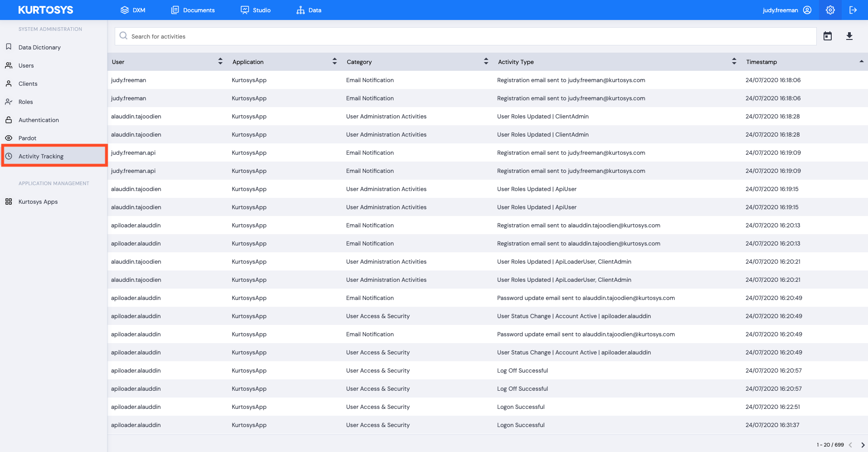Sort by the Category column arrows

486,61
